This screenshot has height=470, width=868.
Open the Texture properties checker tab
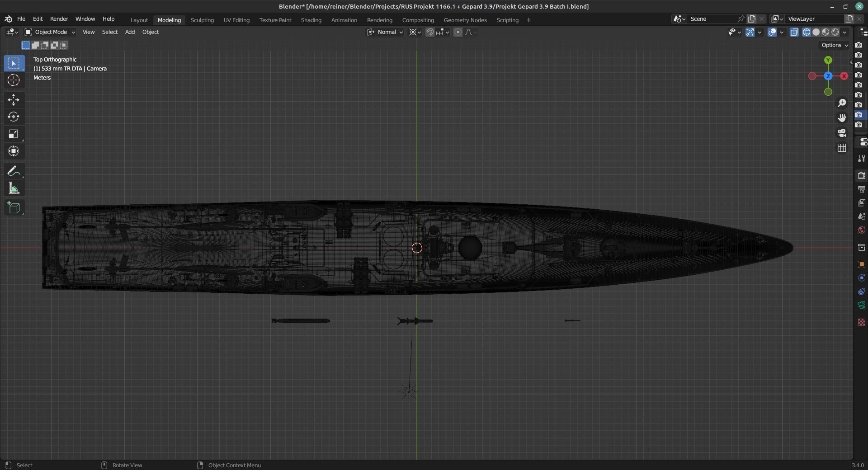tap(861, 322)
